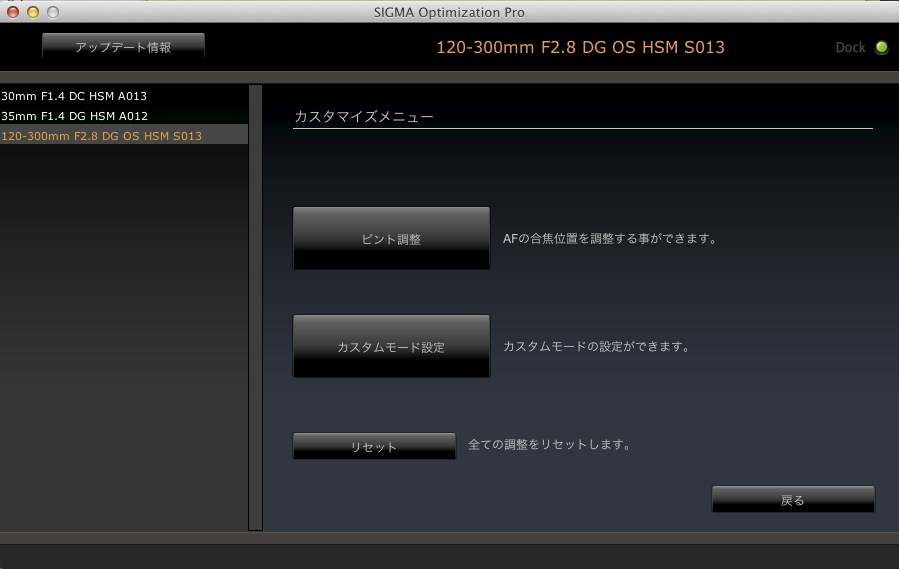Click the リセット reset button

(374, 446)
